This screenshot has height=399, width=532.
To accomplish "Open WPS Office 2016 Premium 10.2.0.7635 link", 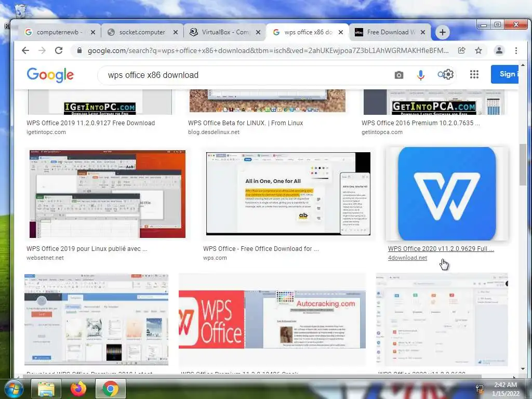I will [421, 123].
